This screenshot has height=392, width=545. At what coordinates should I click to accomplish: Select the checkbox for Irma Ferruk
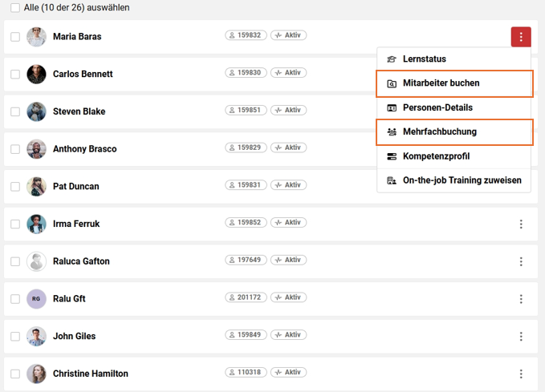(x=15, y=224)
